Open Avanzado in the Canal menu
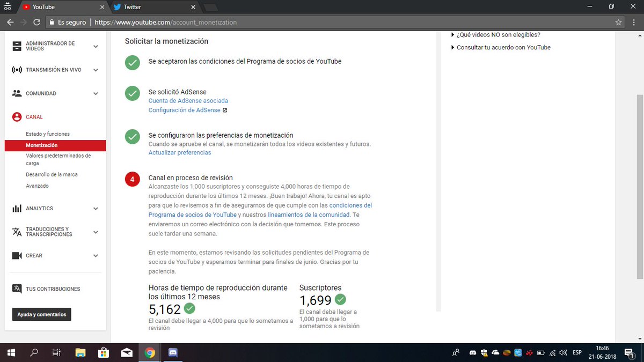The image size is (644, 362). coord(37,186)
